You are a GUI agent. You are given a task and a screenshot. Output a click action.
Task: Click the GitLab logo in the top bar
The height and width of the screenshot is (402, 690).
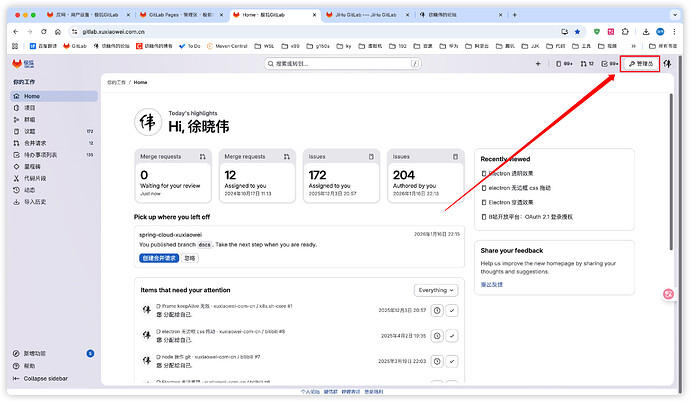point(17,63)
